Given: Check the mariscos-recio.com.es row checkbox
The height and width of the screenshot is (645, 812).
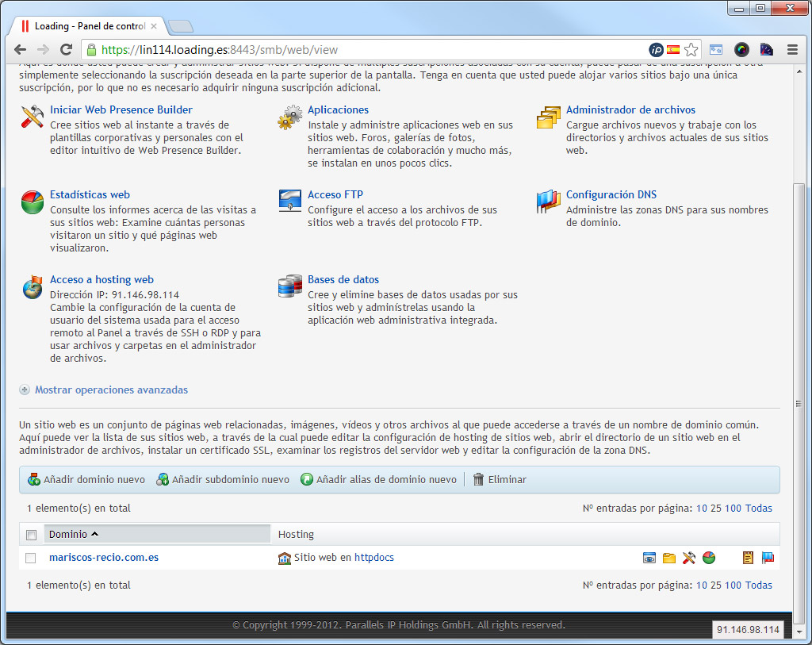Looking at the screenshot, I should pyautogui.click(x=31, y=558).
